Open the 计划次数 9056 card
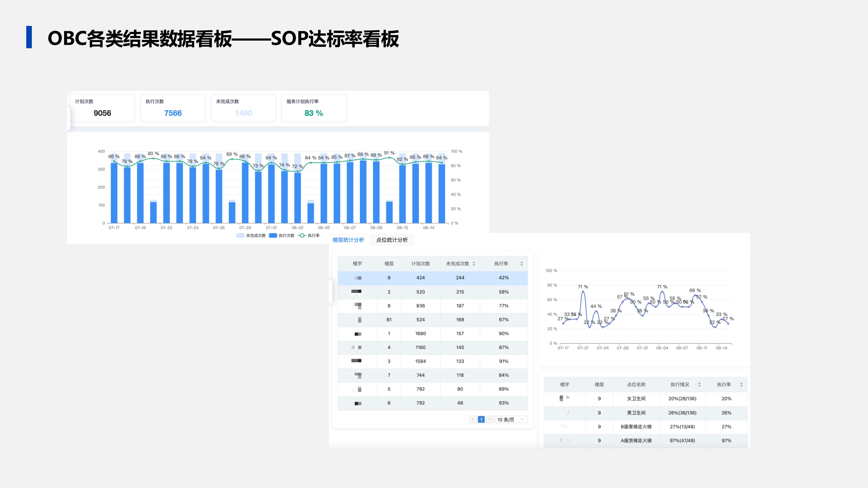 (x=103, y=108)
